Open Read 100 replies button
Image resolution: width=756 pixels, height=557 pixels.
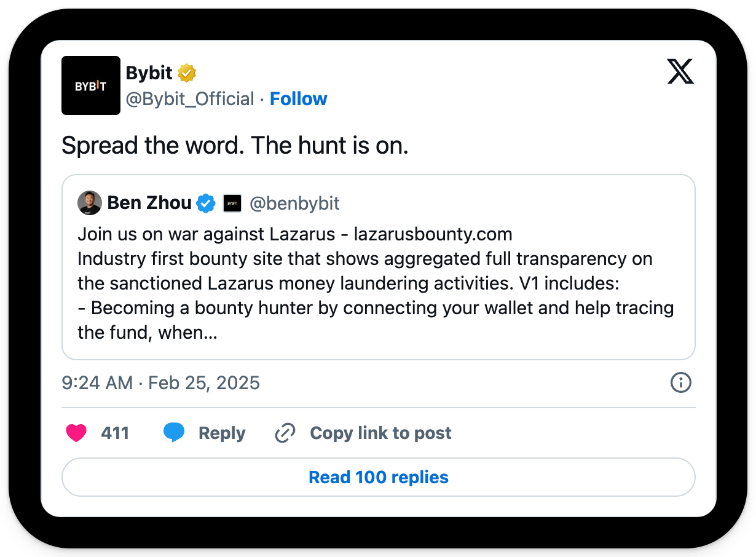(379, 477)
